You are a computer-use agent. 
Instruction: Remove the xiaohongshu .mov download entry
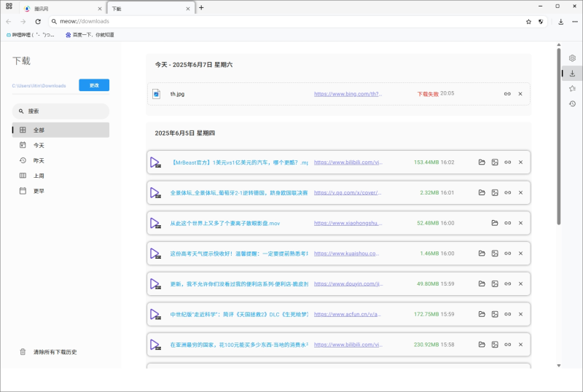tap(520, 223)
